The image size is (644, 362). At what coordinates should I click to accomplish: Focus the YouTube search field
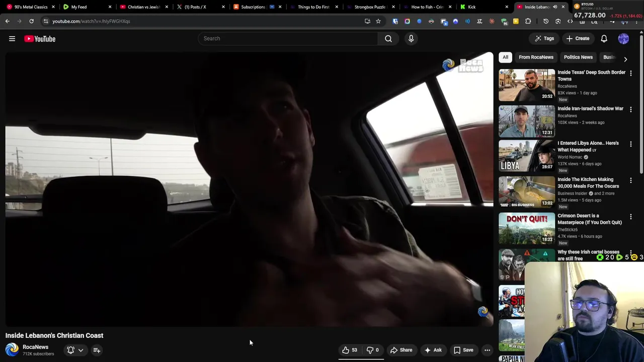288,38
